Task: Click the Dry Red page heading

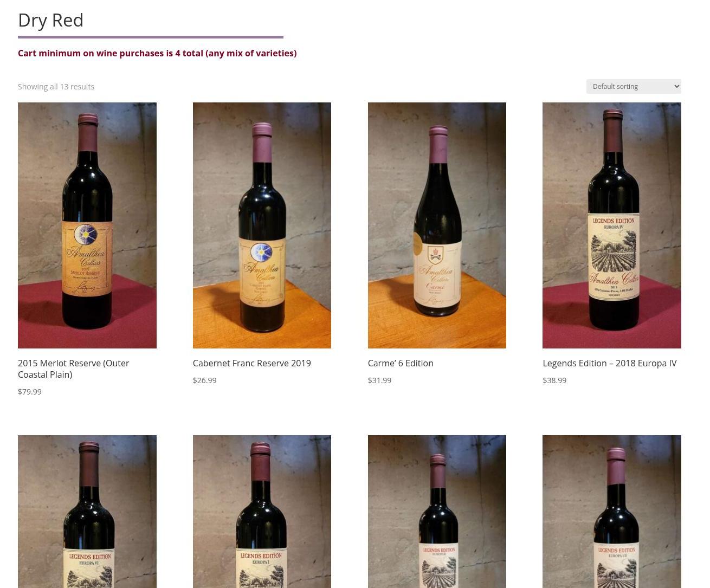Action: point(51,20)
